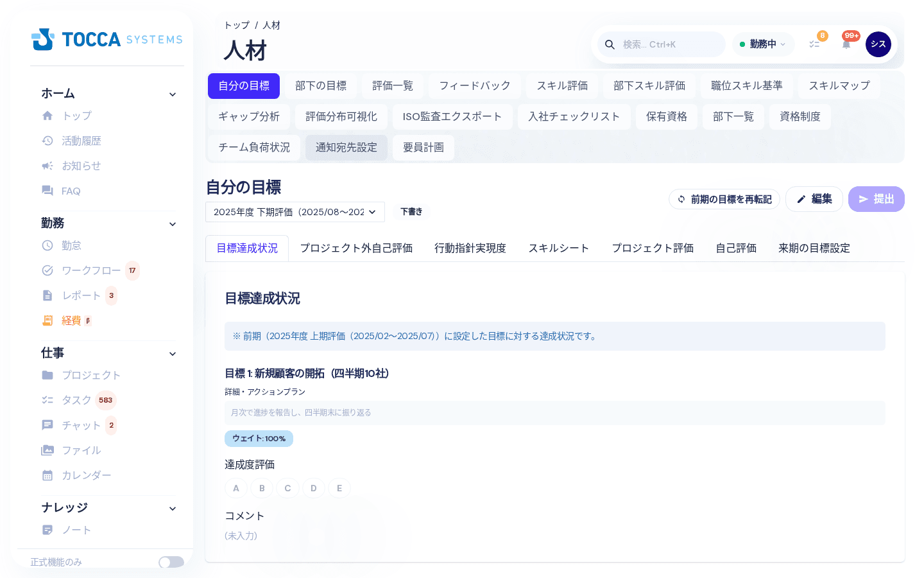Open ファイル image folder icon

47,450
